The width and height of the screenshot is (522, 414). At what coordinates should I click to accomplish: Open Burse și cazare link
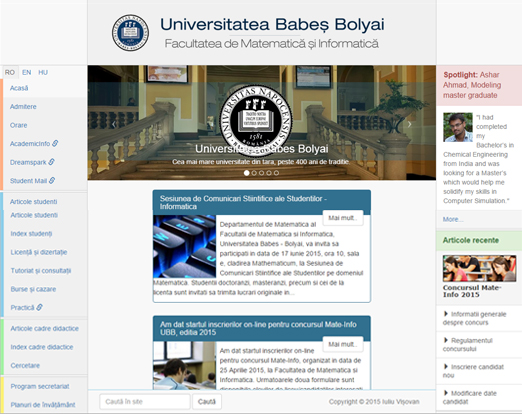click(x=33, y=289)
